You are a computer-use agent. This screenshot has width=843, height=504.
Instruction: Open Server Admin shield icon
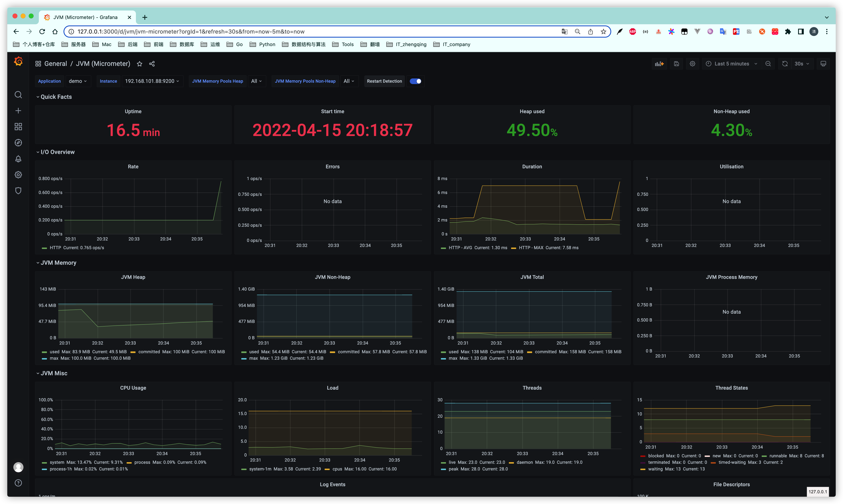(x=18, y=191)
